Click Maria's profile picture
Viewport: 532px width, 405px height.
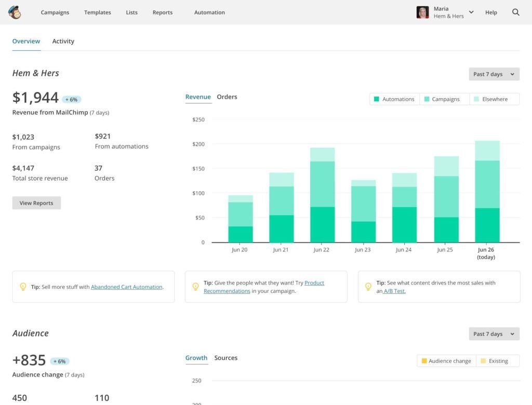(422, 12)
